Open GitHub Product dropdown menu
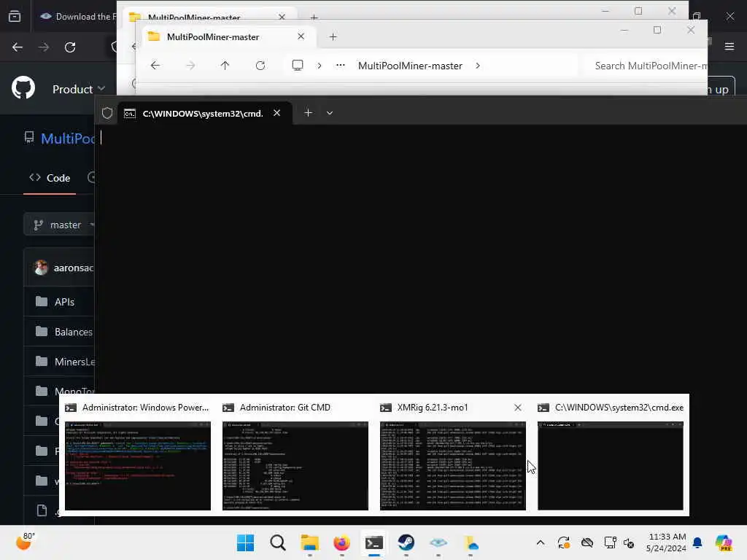 78,89
